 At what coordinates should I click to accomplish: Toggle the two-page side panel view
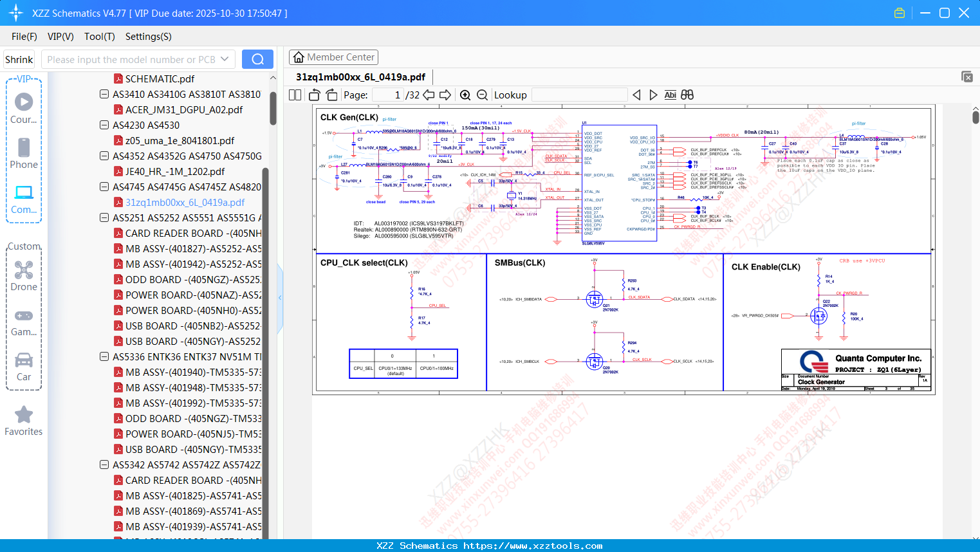[295, 95]
